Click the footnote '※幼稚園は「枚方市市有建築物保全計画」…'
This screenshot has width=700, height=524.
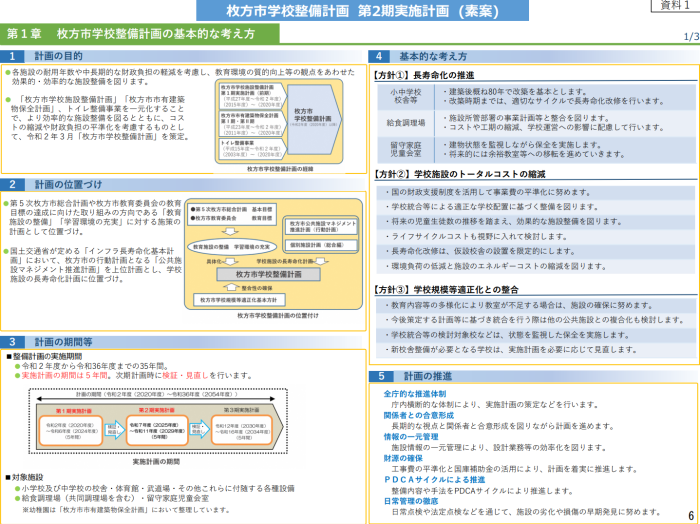pyautogui.click(x=126, y=509)
